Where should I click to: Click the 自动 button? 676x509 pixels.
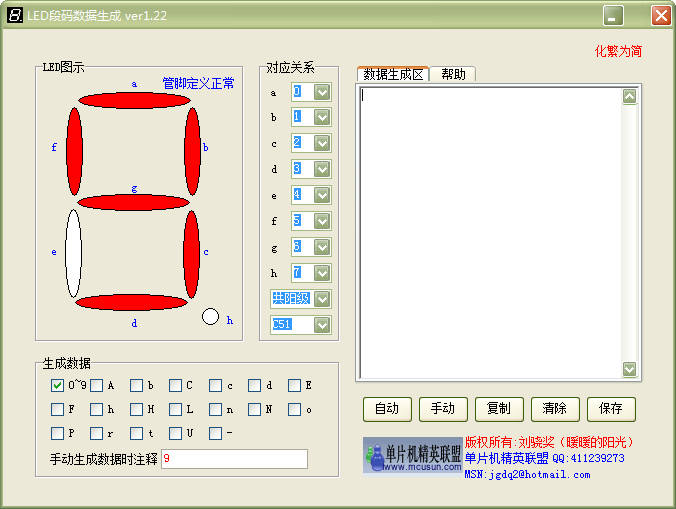pyautogui.click(x=386, y=408)
